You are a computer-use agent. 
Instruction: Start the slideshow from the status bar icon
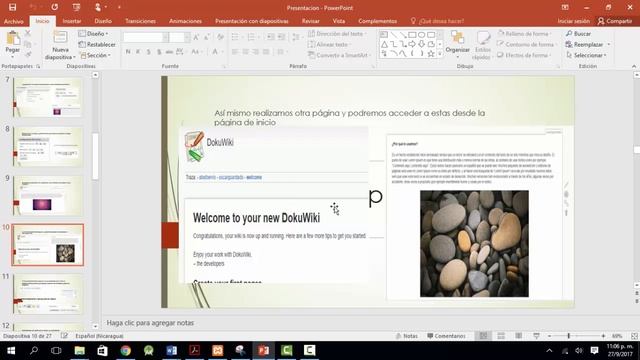[536, 336]
